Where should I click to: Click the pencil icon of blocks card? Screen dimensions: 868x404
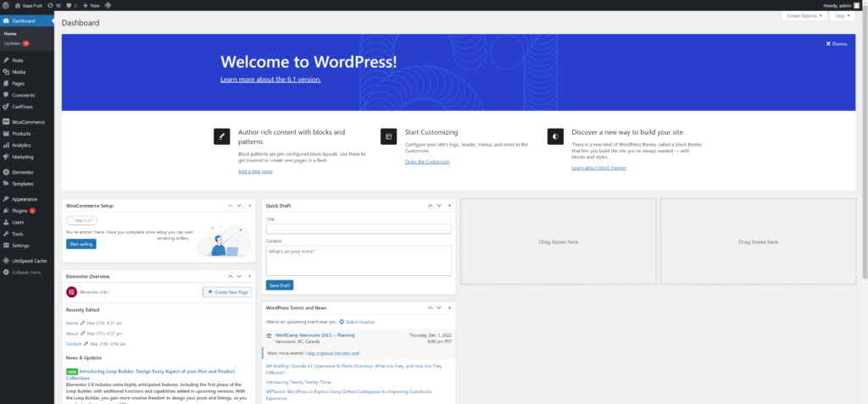pyautogui.click(x=221, y=136)
